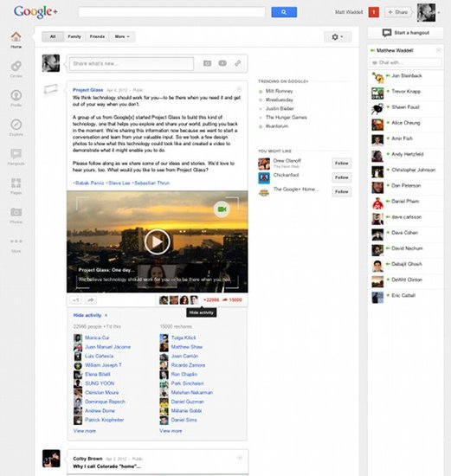This screenshot has width=451, height=476.
Task: Chat with Eric Cattell
Action: pyautogui.click(x=406, y=296)
